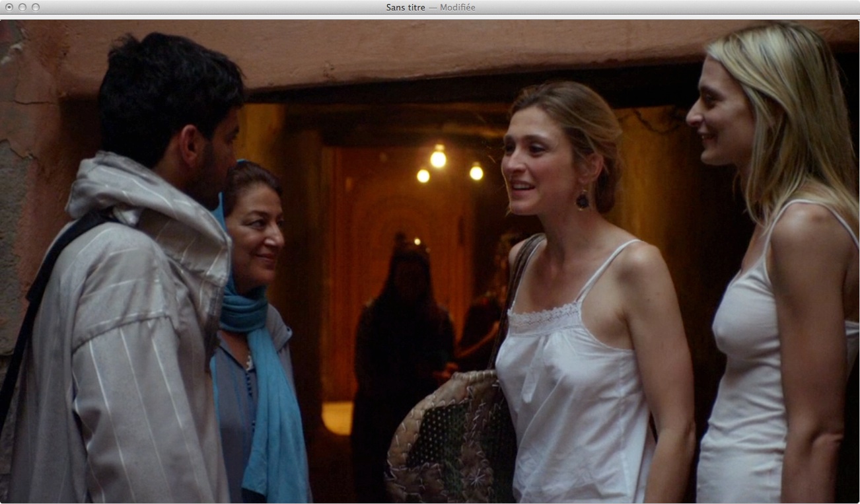This screenshot has width=860, height=504.
Task: Click the glowing floor light in passage
Action: pos(338,417)
